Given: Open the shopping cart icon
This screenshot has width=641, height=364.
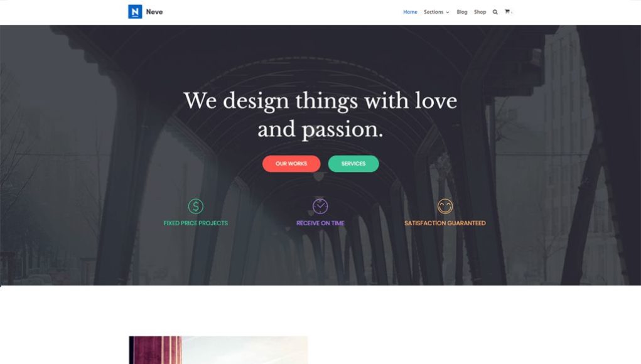Looking at the screenshot, I should pyautogui.click(x=507, y=12).
